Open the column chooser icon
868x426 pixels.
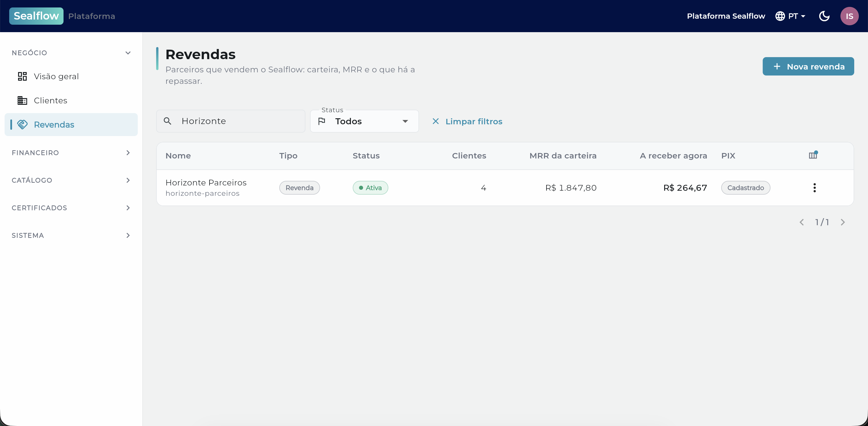point(813,155)
